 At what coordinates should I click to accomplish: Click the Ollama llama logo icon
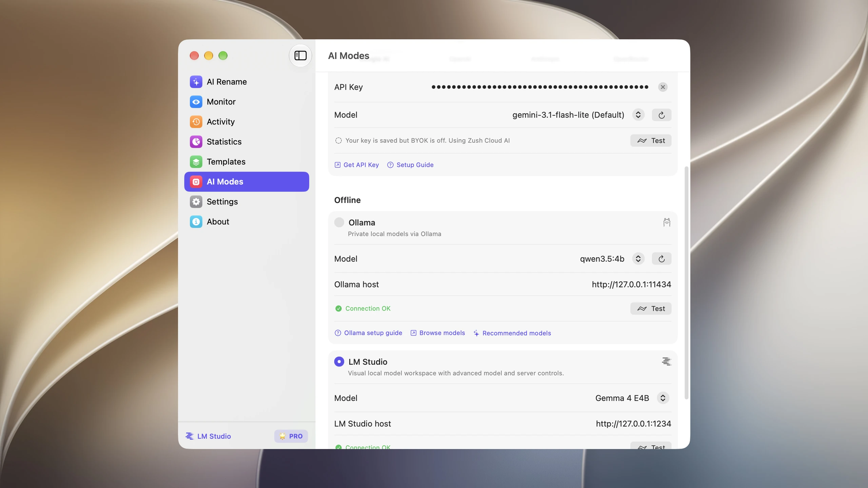667,222
